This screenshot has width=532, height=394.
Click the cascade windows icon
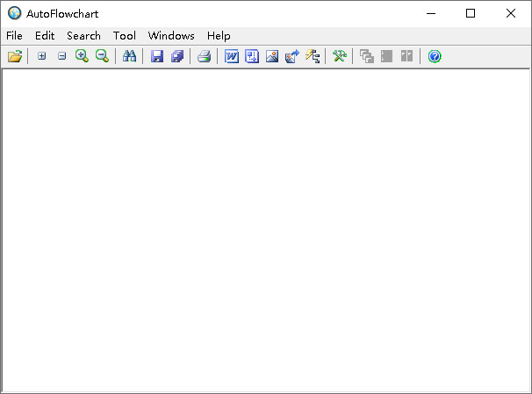(367, 56)
